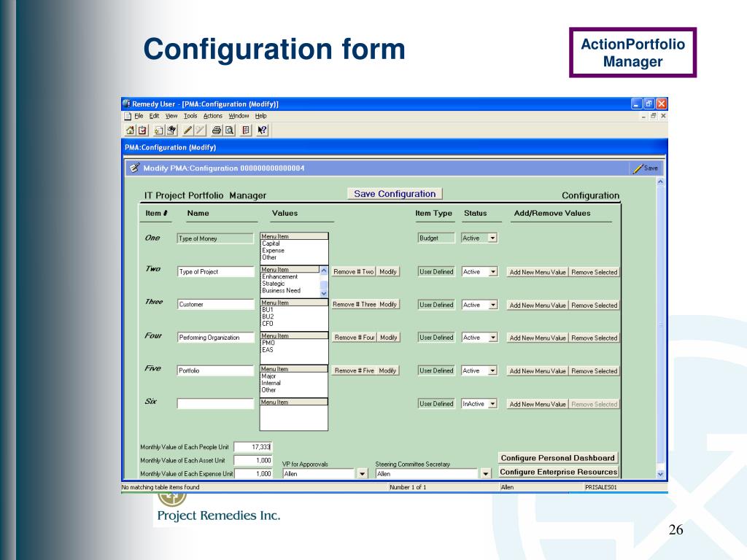Viewport: 747px width, 560px height.
Task: Click the pencil Save toolbar icon
Action: pos(188,130)
